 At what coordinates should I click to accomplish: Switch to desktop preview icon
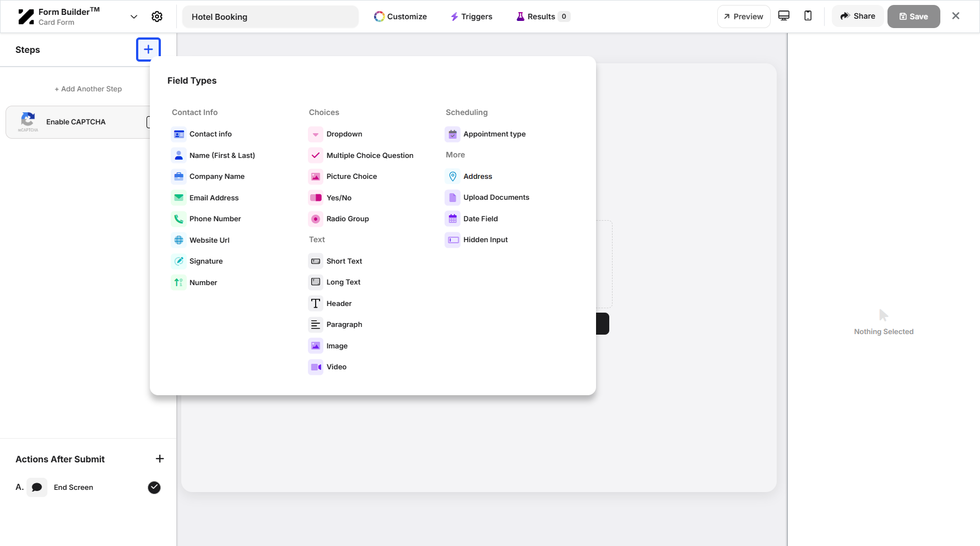784,16
